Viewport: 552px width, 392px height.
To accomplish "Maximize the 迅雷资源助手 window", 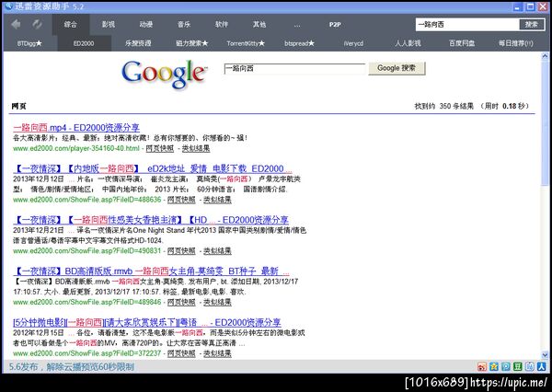I will click(x=530, y=6).
